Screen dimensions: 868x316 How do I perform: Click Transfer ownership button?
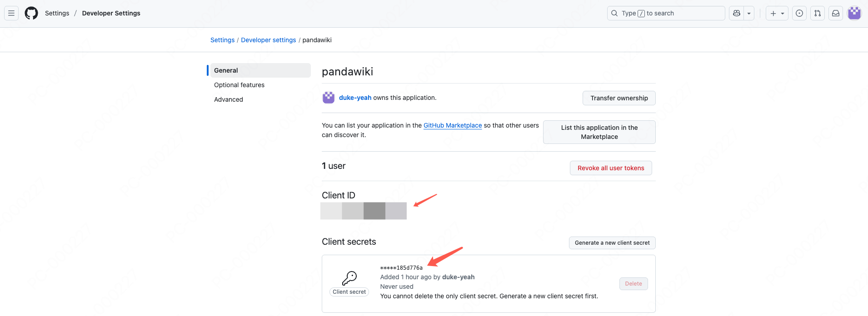tap(619, 98)
